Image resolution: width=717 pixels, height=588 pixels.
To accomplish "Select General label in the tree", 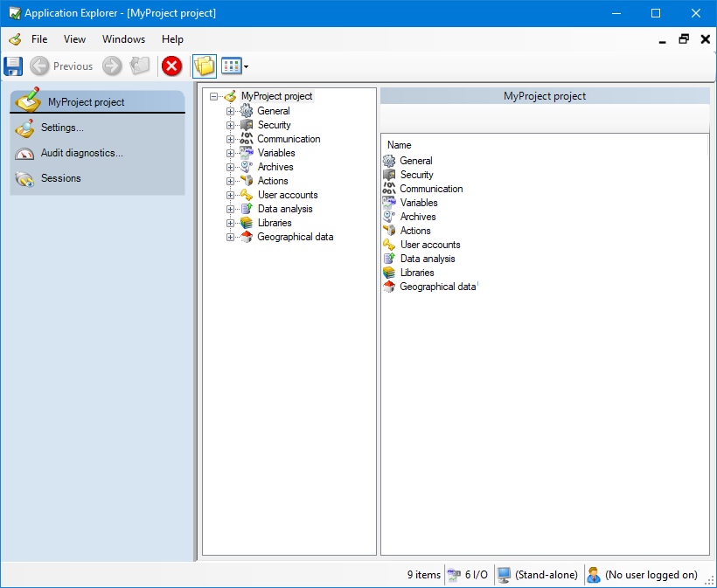I will click(274, 111).
